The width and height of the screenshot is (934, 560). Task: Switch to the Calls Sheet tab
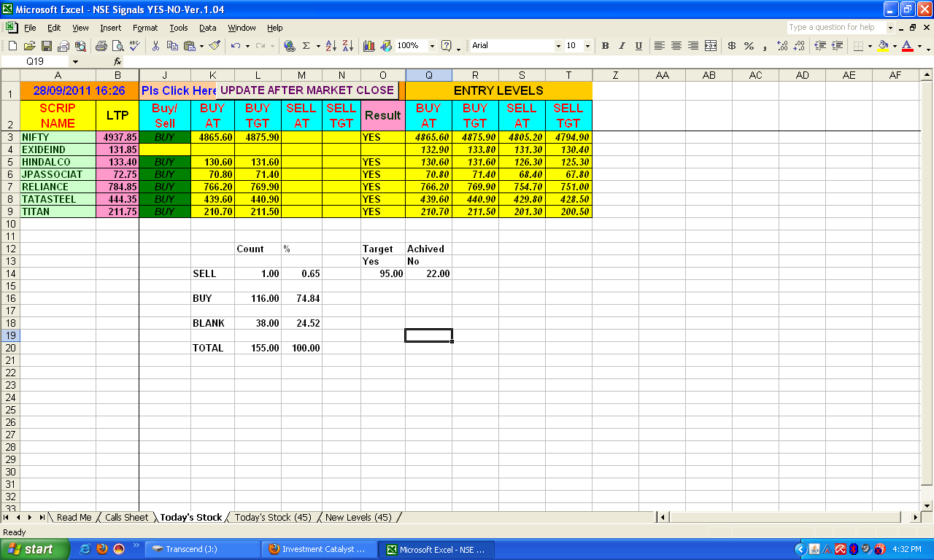click(x=126, y=518)
